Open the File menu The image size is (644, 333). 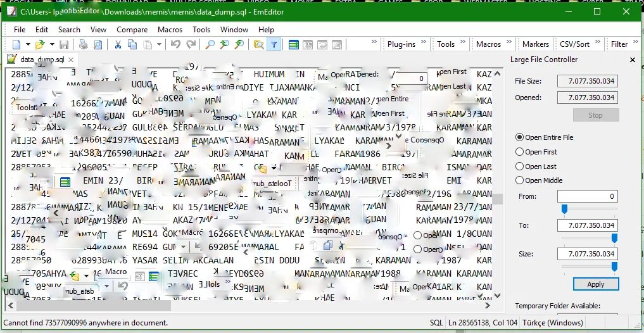click(x=19, y=30)
